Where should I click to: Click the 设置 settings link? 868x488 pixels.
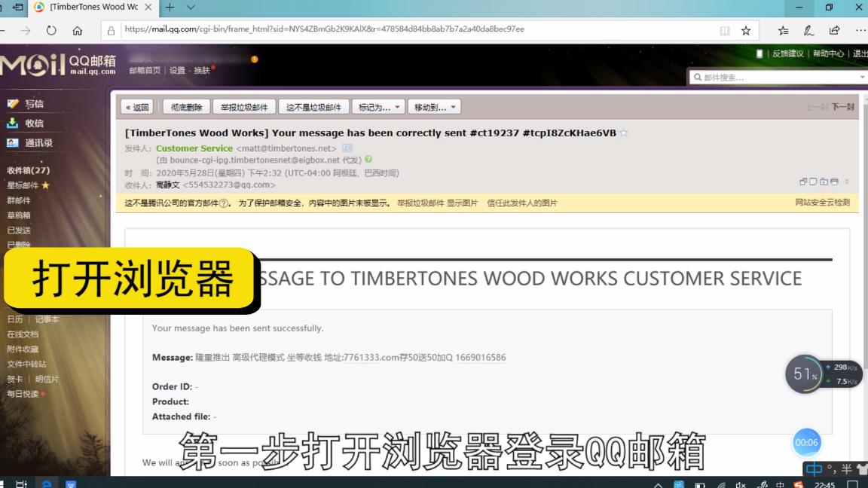(x=177, y=70)
